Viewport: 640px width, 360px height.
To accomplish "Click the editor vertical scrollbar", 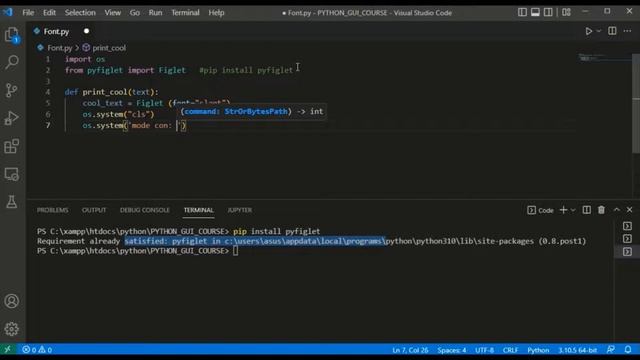I will 636,104.
